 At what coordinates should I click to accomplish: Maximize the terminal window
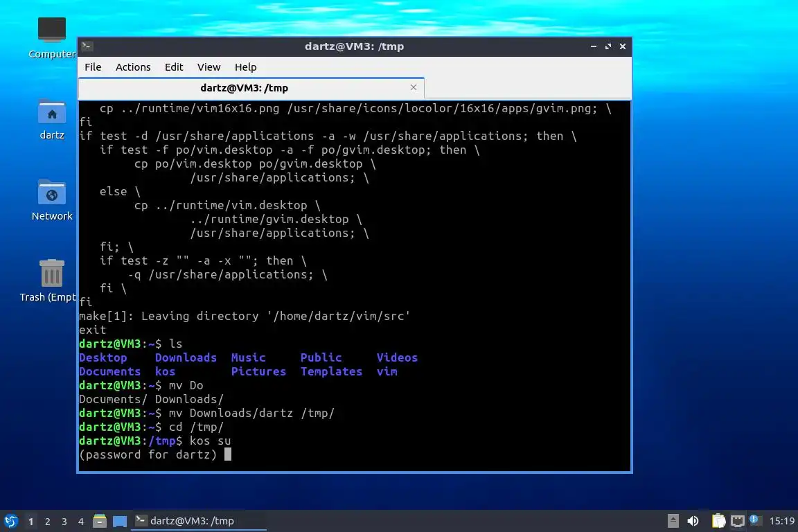click(x=608, y=46)
